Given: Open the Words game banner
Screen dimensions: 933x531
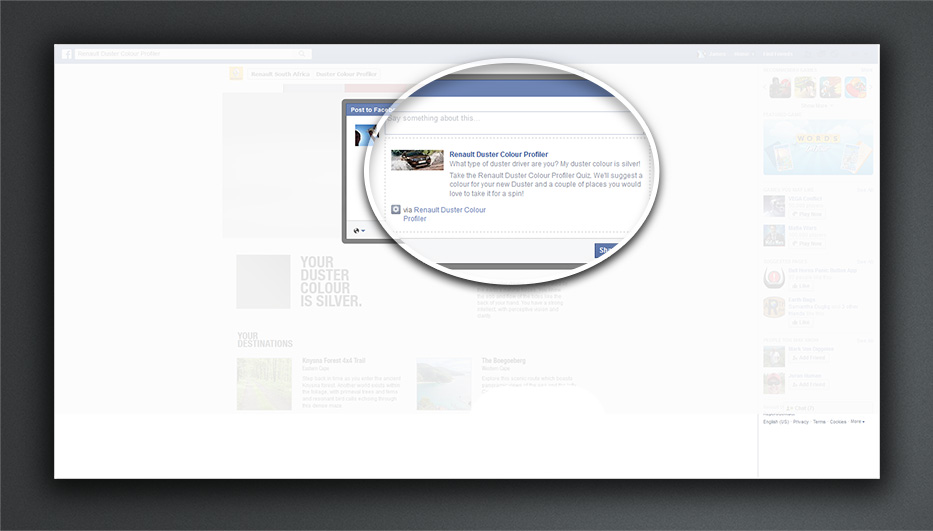Looking at the screenshot, I should pyautogui.click(x=818, y=147).
